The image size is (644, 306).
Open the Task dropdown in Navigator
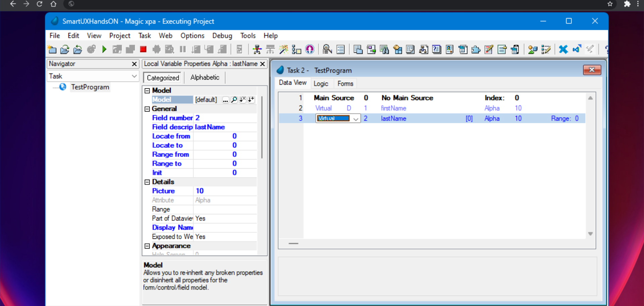[134, 76]
